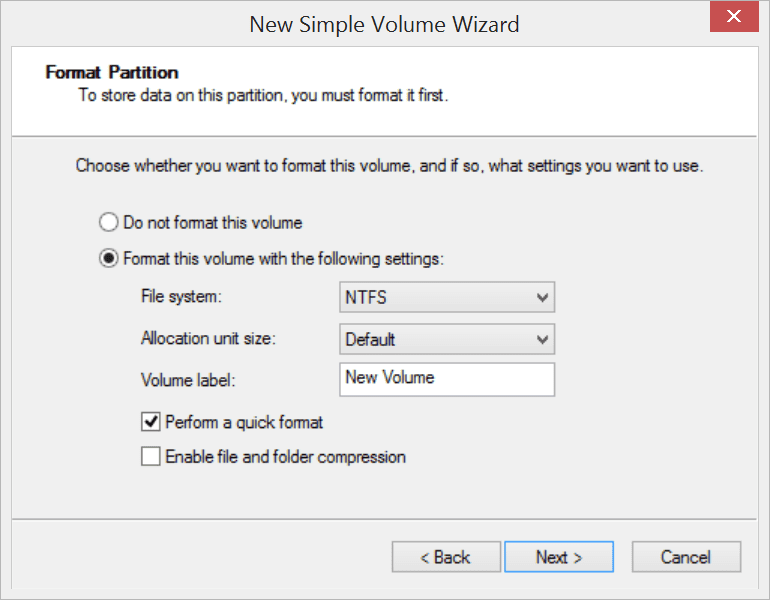Uncheck Perform a quick format
770x600 pixels.
point(151,422)
